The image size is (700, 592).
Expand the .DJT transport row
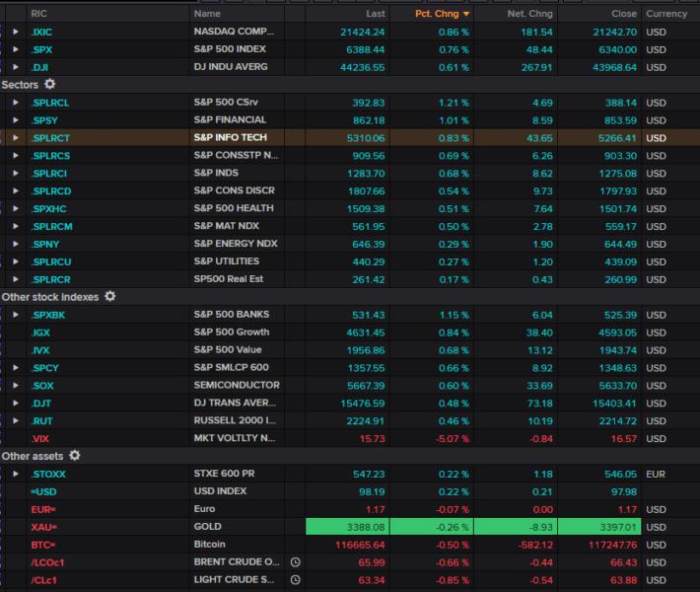click(x=16, y=403)
